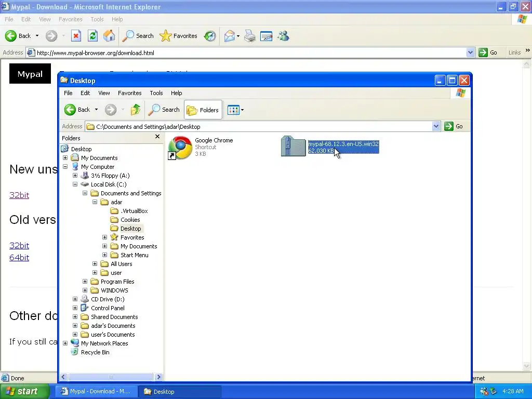
Task: Click Home icon in Internet Explorer
Action: coord(109,36)
